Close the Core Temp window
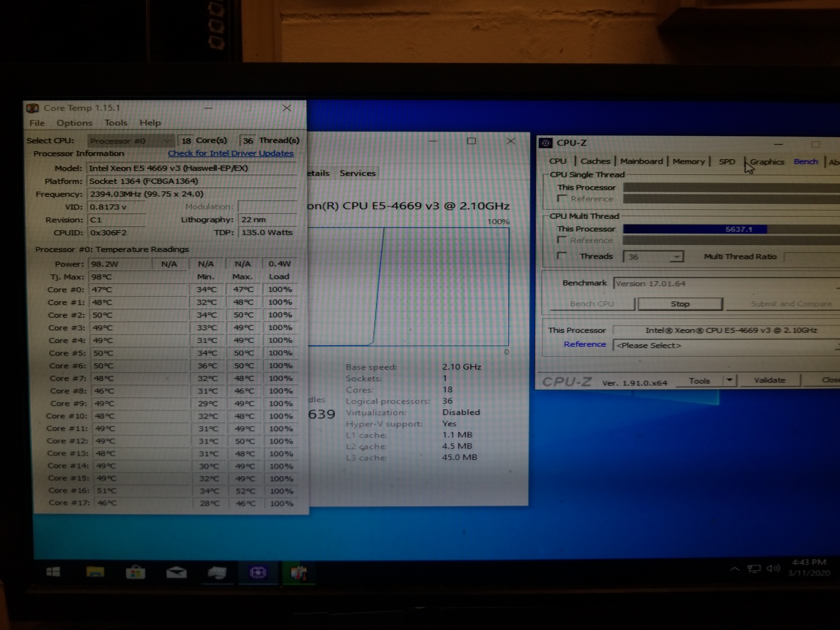 [x=287, y=108]
